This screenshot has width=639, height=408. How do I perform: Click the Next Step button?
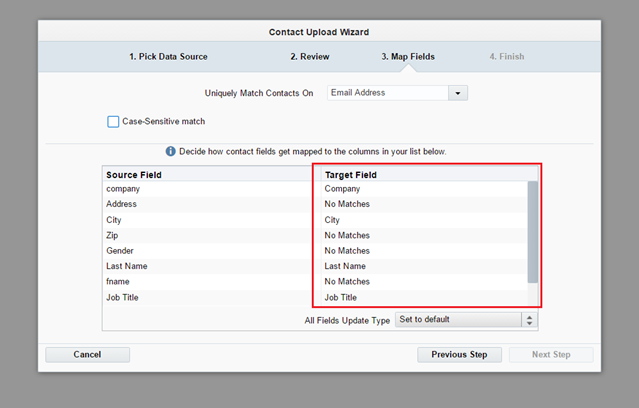551,355
